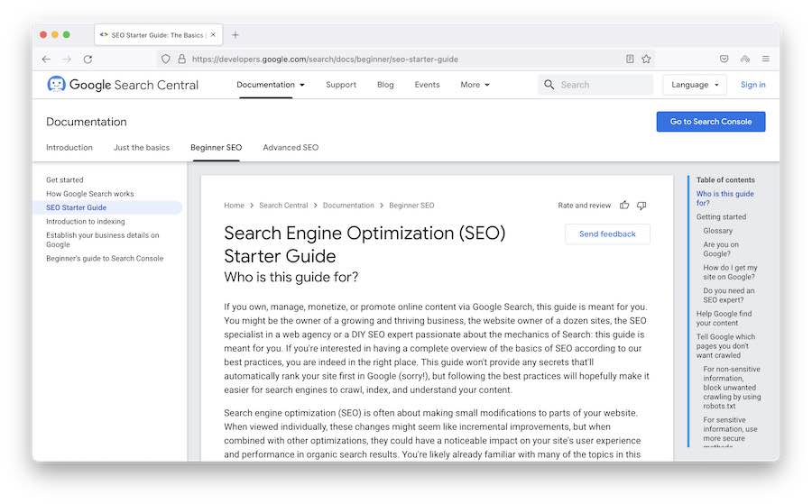Screen dimensions: 812x504
Task: Bookmark this page with the star icon
Action: [x=646, y=59]
